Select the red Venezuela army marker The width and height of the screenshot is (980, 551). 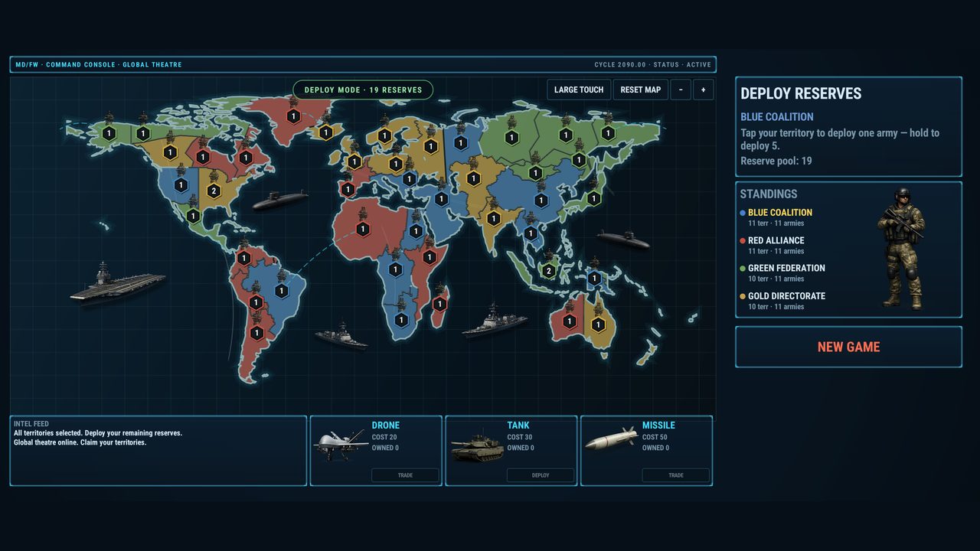tap(243, 259)
